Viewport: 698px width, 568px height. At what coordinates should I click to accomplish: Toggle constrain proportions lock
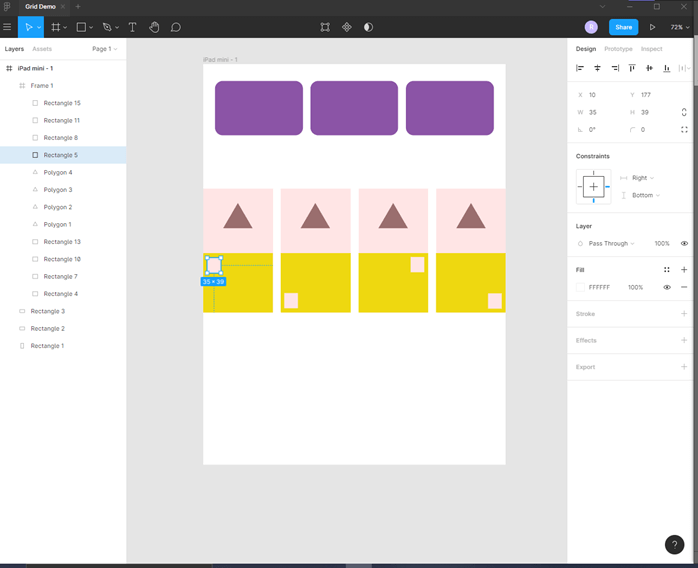tap(684, 112)
